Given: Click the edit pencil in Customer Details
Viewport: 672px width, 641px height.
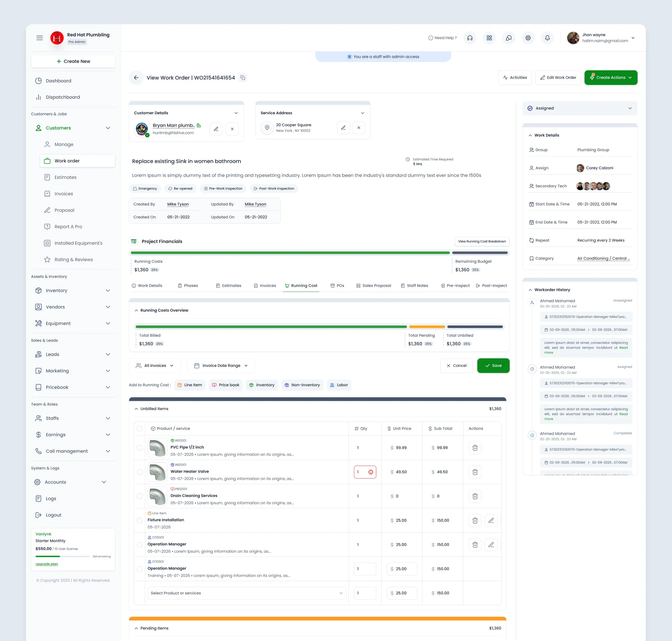Looking at the screenshot, I should pos(216,129).
